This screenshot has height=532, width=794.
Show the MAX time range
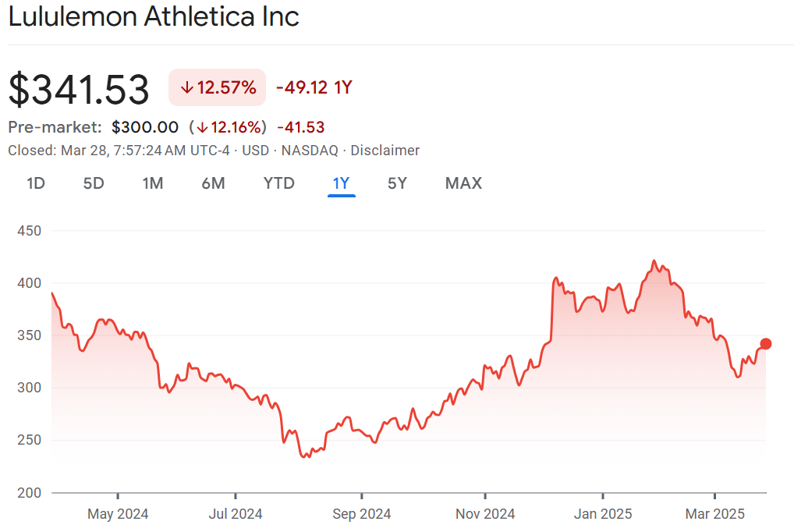(x=463, y=183)
